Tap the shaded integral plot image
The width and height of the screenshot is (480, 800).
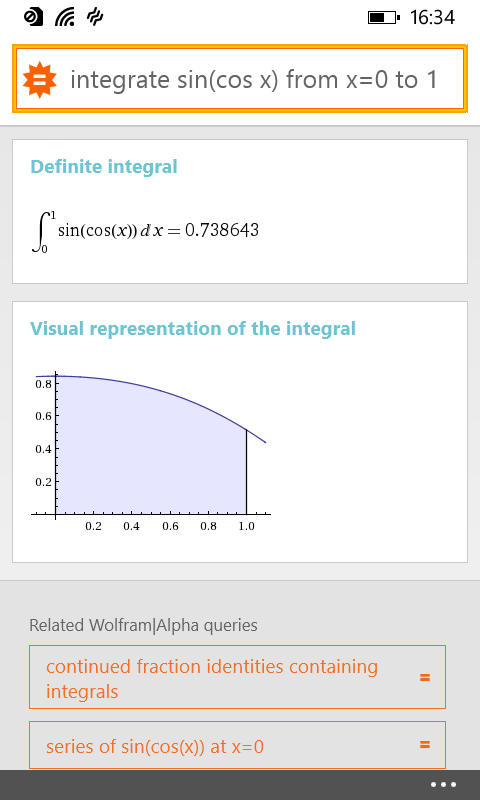tap(151, 451)
